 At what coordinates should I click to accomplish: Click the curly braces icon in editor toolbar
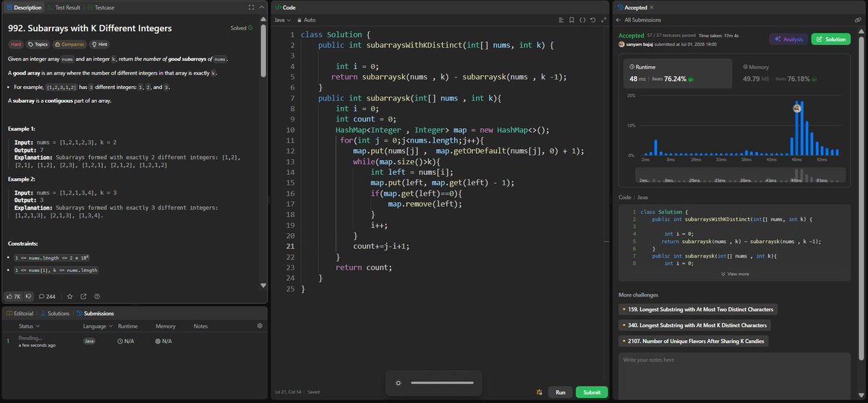[583, 20]
